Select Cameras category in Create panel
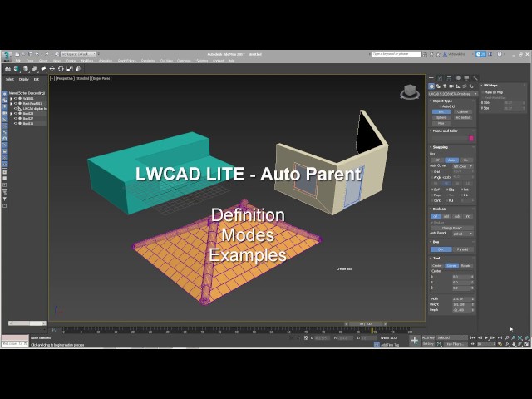The height and width of the screenshot is (399, 532). 451,86
